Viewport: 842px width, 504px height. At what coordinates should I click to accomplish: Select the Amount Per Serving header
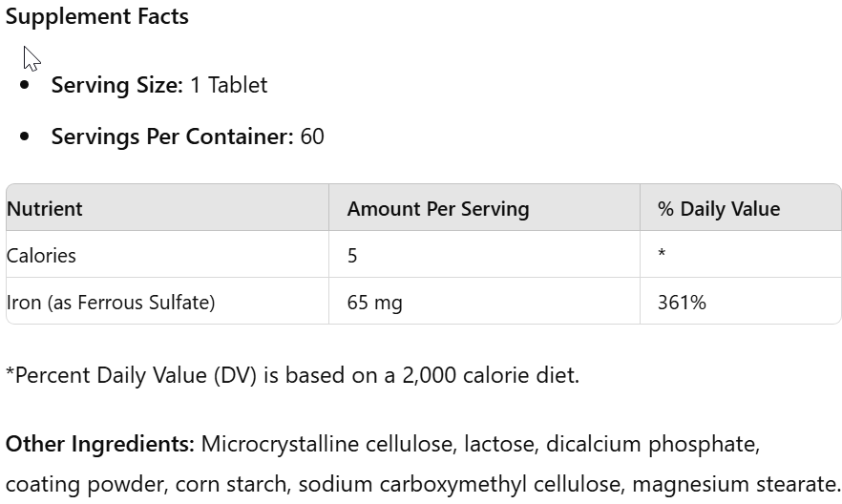coord(437,209)
